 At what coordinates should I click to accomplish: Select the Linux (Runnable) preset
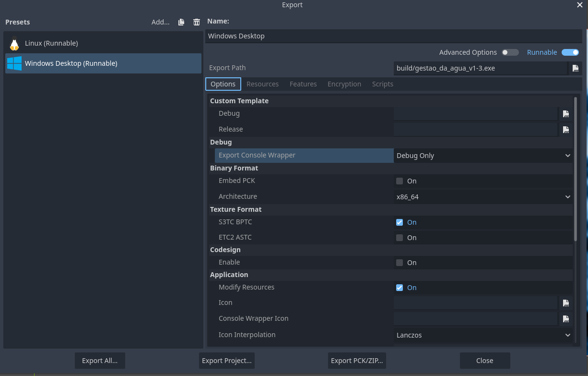point(51,43)
